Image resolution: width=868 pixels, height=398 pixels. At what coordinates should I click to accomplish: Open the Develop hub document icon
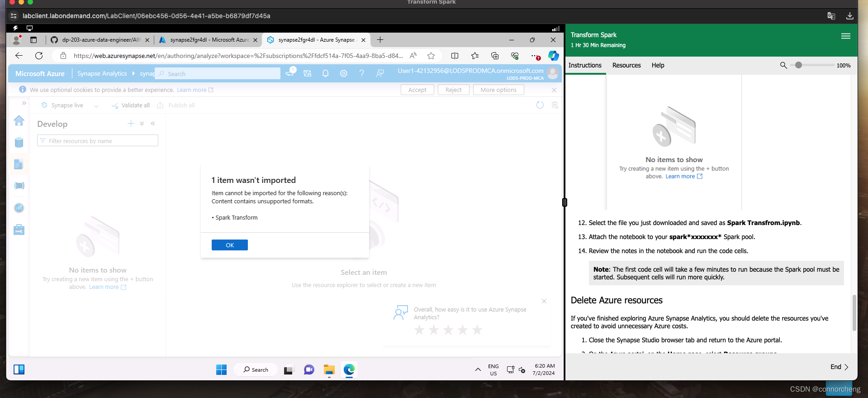pos(19,164)
